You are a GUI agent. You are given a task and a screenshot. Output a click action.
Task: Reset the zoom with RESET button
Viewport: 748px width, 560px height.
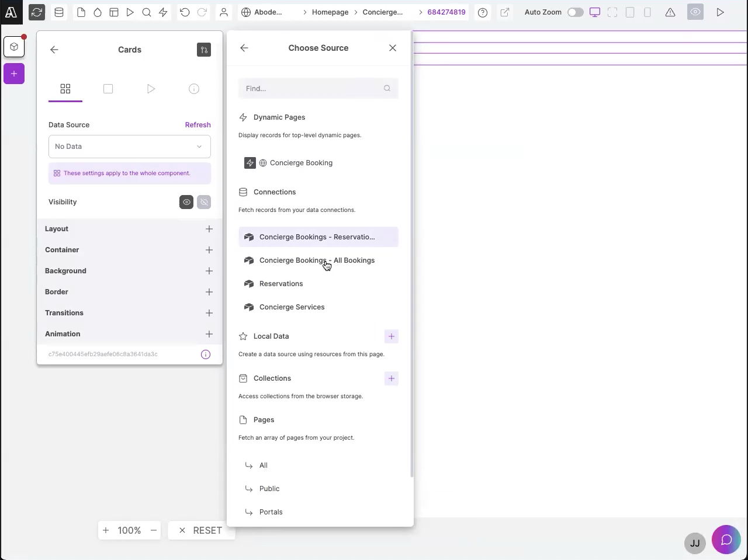tap(200, 530)
